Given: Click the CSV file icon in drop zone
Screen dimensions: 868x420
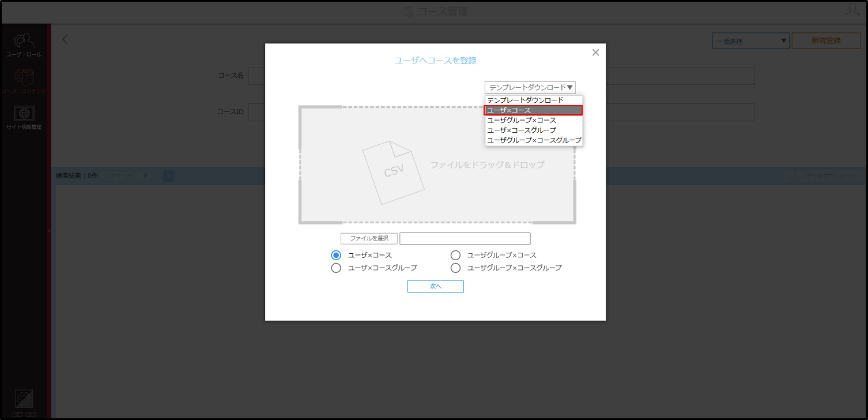Looking at the screenshot, I should pyautogui.click(x=393, y=172).
